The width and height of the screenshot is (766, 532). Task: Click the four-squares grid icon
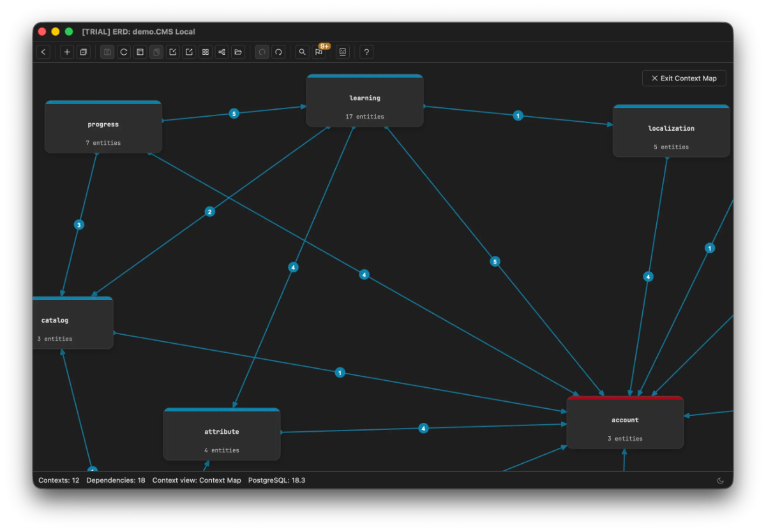[x=206, y=52]
